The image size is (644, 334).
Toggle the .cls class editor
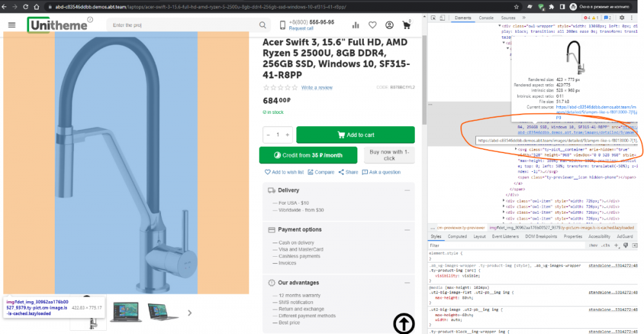pyautogui.click(x=606, y=245)
